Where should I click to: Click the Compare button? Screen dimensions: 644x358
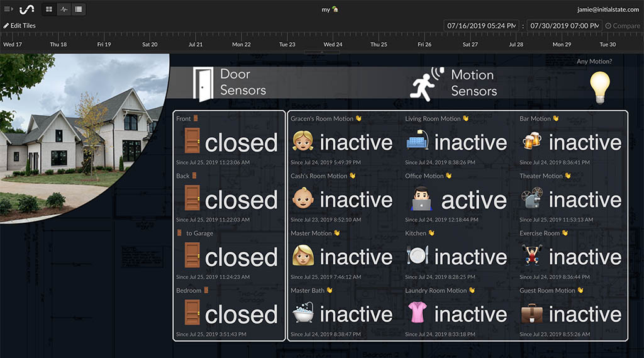tap(623, 26)
